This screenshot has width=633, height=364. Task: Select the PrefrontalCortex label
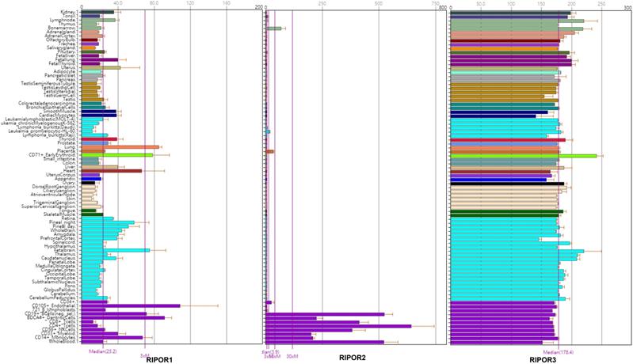coord(58,238)
